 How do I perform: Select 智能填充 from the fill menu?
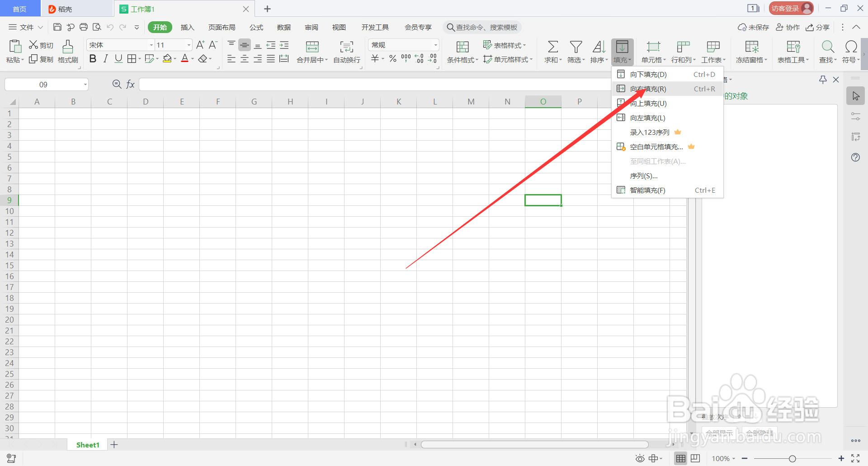pos(647,190)
